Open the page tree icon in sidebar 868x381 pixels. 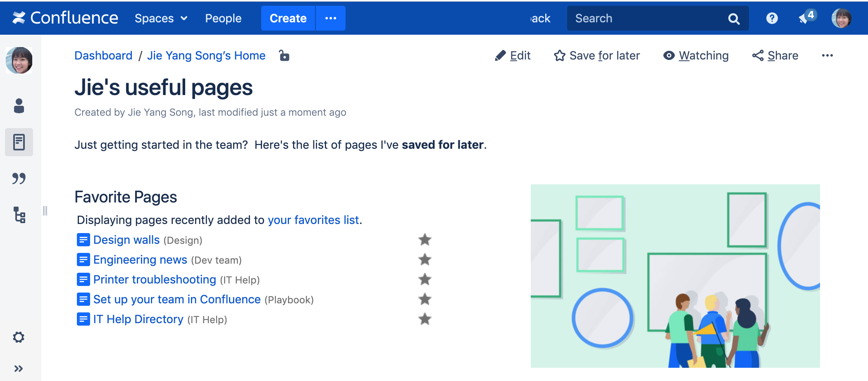19,215
